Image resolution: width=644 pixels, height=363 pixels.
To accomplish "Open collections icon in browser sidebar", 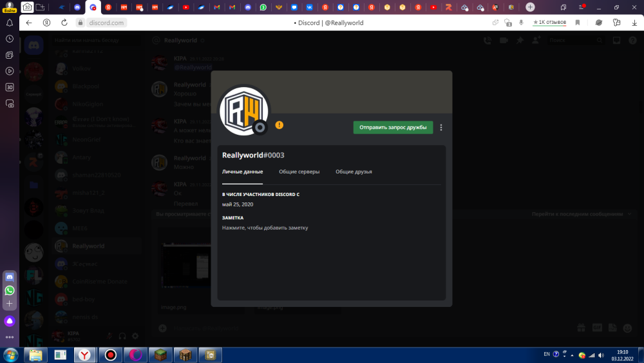I will pyautogui.click(x=10, y=55).
